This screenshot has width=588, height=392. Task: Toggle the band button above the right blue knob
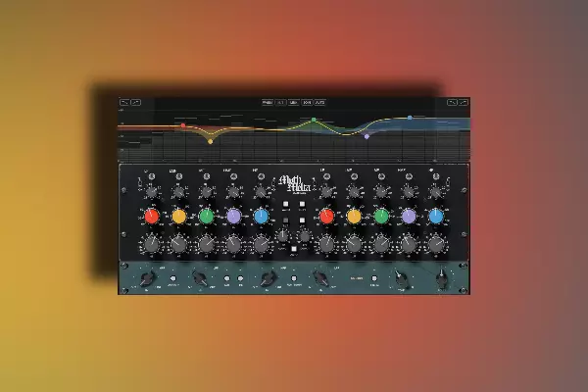436,176
